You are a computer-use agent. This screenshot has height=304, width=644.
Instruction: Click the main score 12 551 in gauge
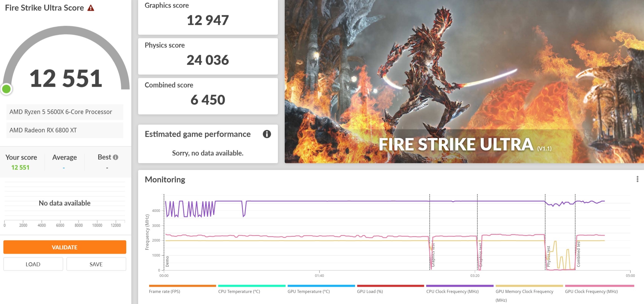click(x=66, y=78)
